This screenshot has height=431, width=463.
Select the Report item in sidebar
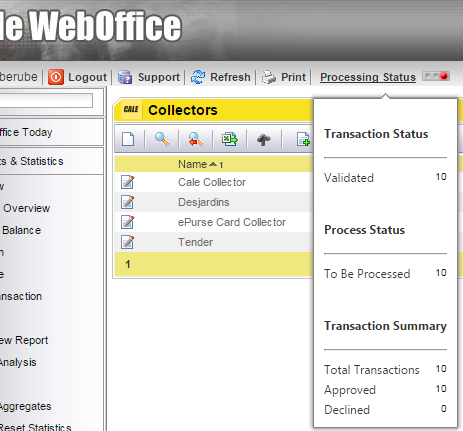24,340
